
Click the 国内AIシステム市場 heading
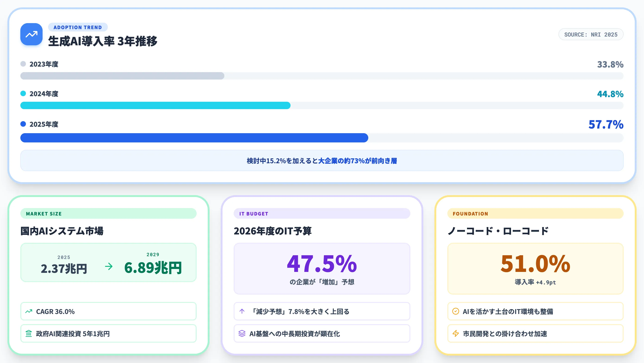[x=62, y=231]
